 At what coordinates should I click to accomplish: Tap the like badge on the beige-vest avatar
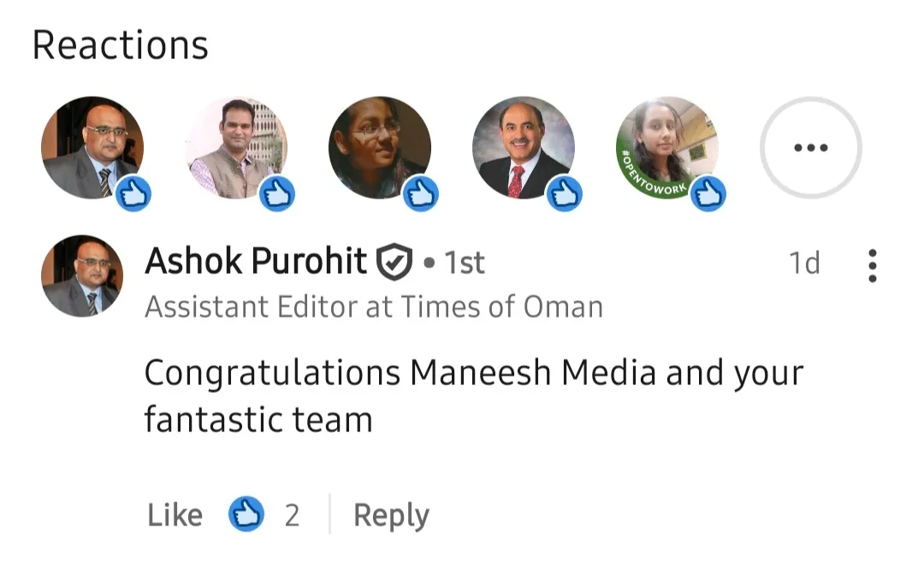point(276,193)
